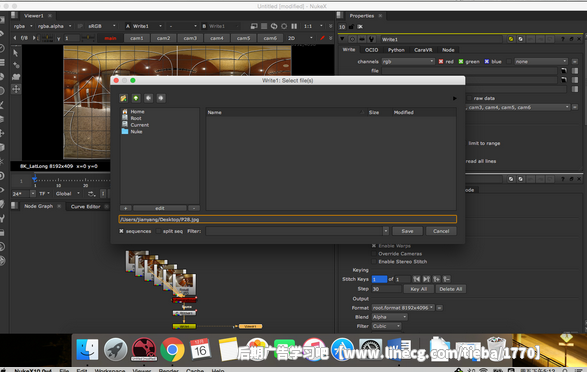
Task: Click the edit favorites button
Action: (x=160, y=208)
